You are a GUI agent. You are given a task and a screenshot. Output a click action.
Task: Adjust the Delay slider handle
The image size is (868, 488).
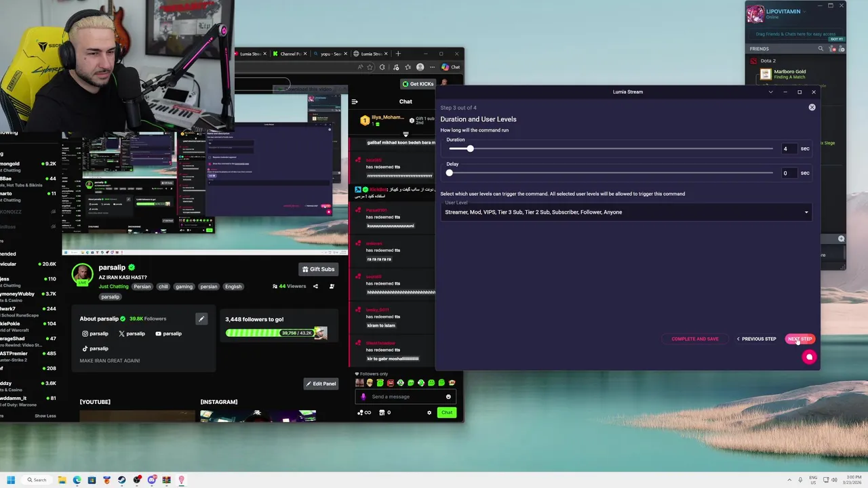click(x=449, y=173)
